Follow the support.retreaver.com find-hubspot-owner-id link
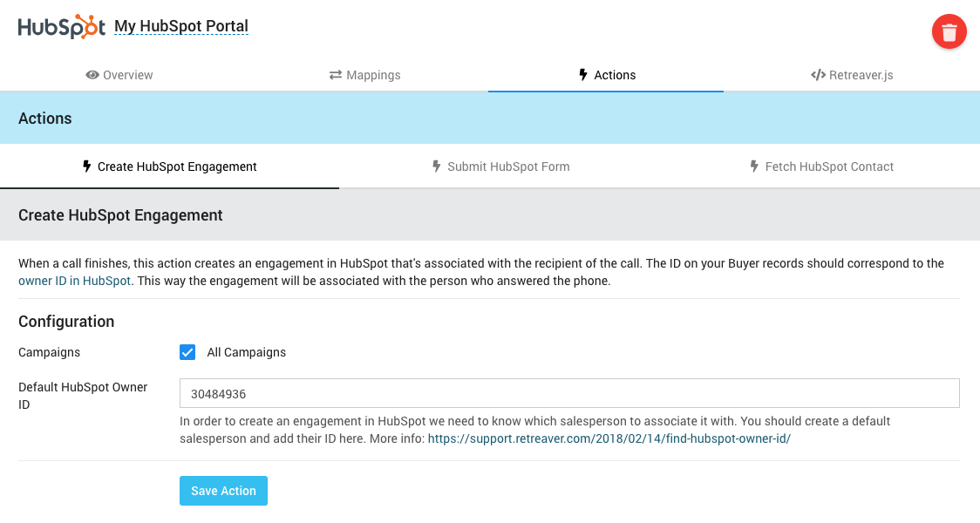 pos(609,438)
